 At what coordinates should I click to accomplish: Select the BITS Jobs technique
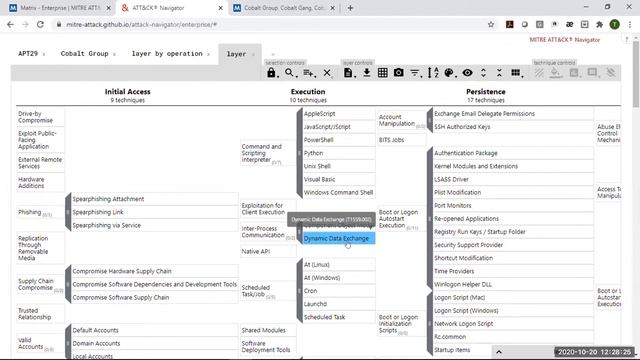click(x=402, y=140)
